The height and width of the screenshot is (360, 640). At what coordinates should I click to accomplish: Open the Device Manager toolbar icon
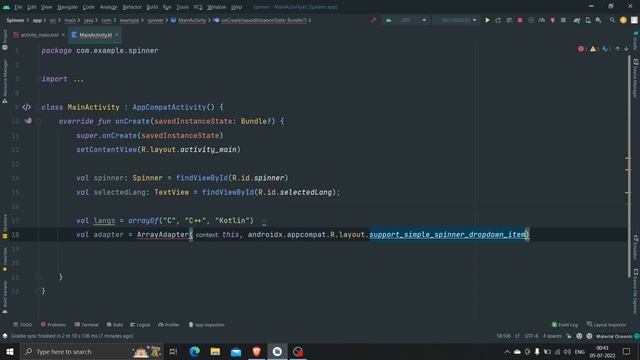pyautogui.click(x=588, y=20)
